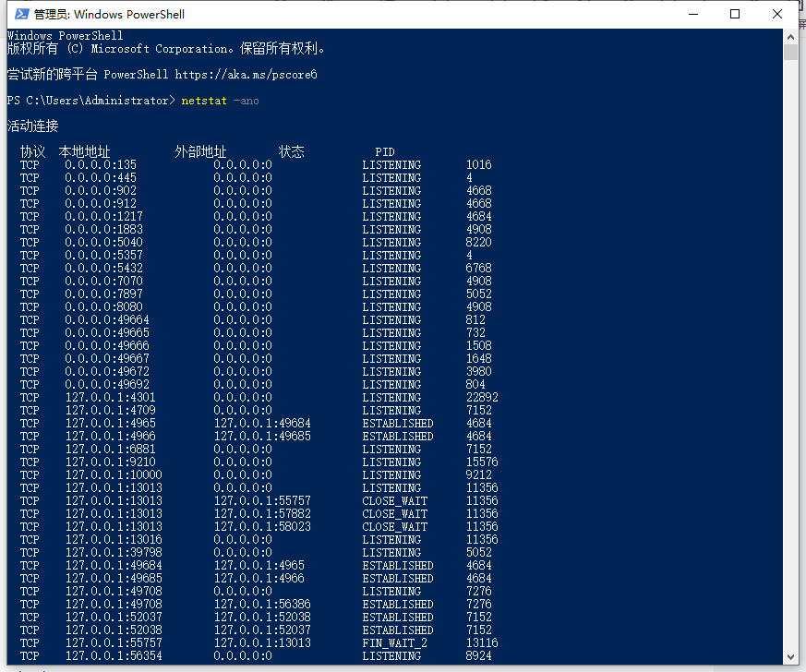Click local address 0.0.0.0:7070

point(103,281)
